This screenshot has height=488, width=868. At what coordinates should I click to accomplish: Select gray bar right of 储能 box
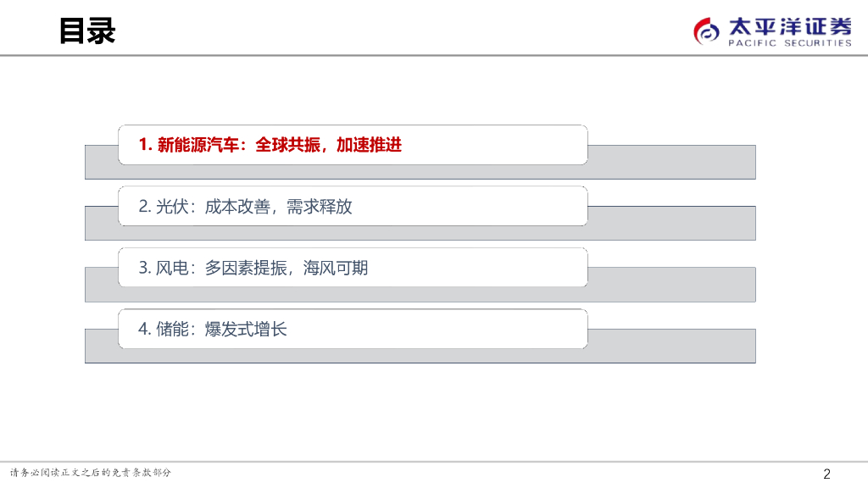671,346
